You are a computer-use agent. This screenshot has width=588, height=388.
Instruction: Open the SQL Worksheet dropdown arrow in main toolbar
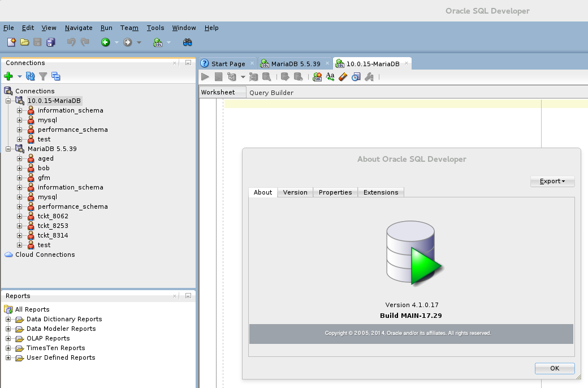click(x=168, y=42)
